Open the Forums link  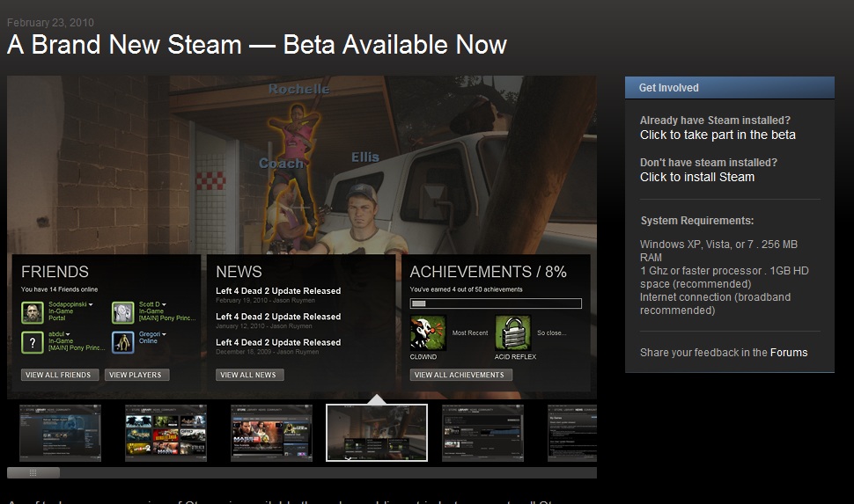(x=789, y=352)
